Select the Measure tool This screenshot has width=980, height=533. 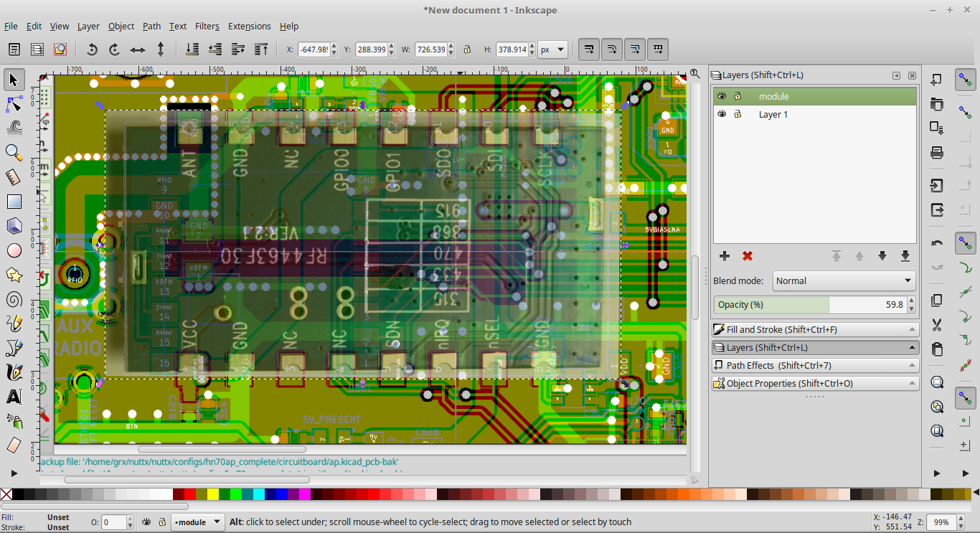pos(14,177)
